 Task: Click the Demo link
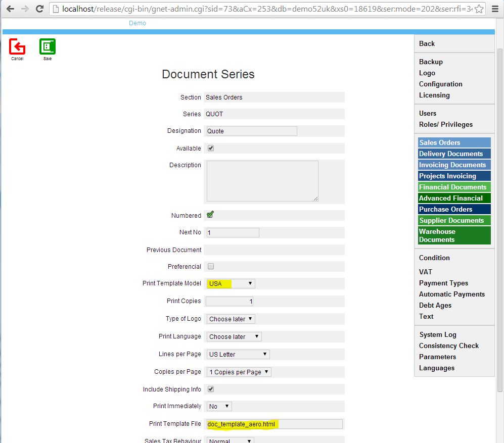pyautogui.click(x=138, y=23)
